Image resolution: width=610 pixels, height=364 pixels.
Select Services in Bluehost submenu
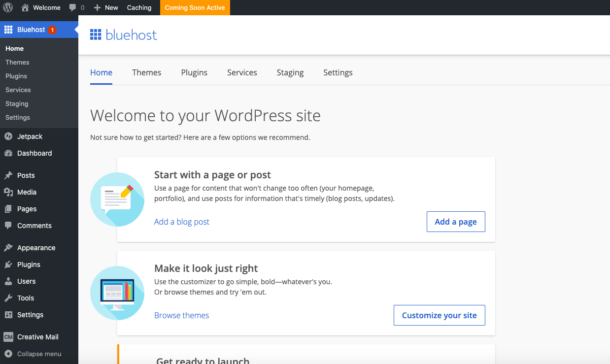18,90
